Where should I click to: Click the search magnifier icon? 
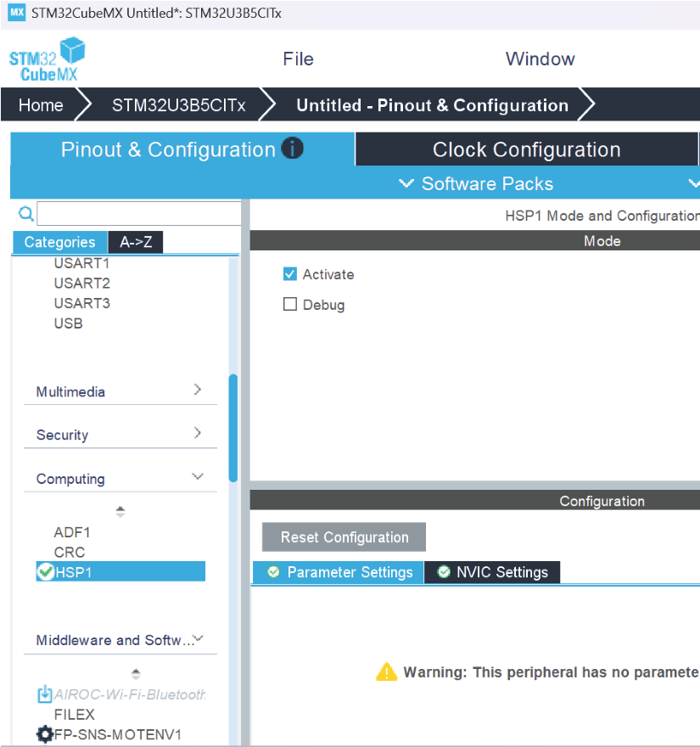coord(26,213)
